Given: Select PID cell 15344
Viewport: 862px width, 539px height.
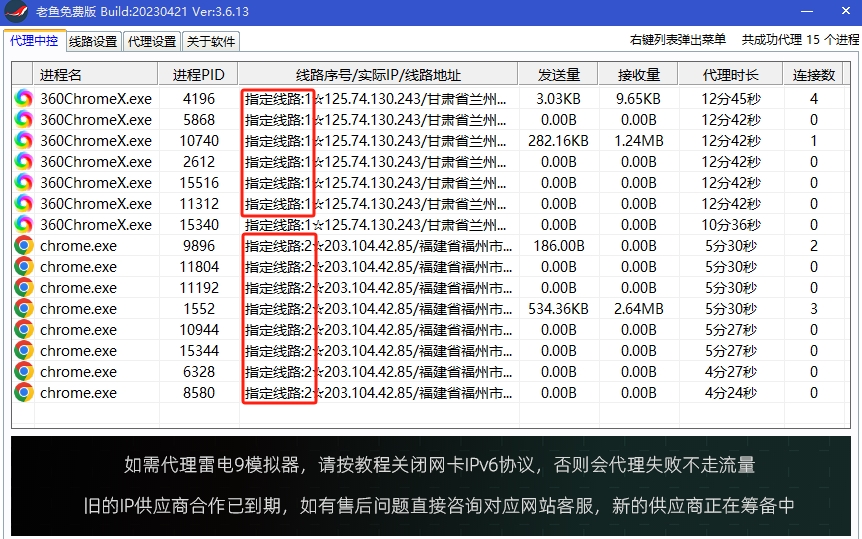Looking at the screenshot, I should pos(199,350).
